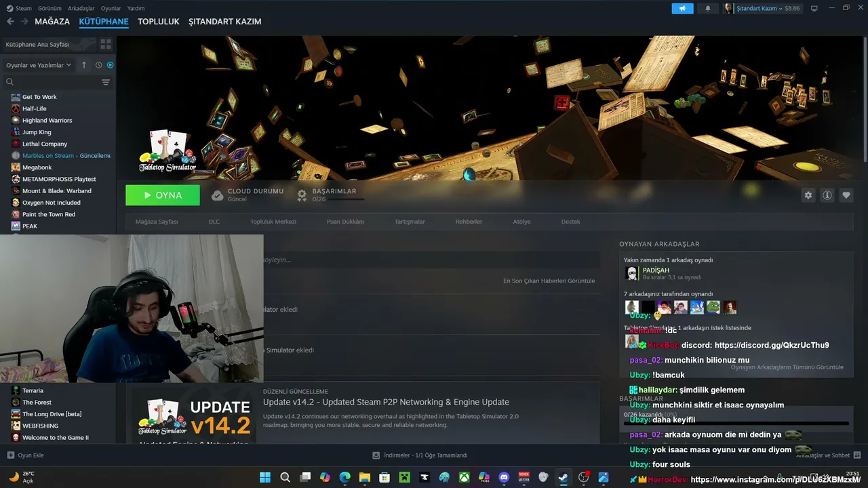Click the Jump King game icon
The height and width of the screenshot is (488, 868).
pos(16,132)
